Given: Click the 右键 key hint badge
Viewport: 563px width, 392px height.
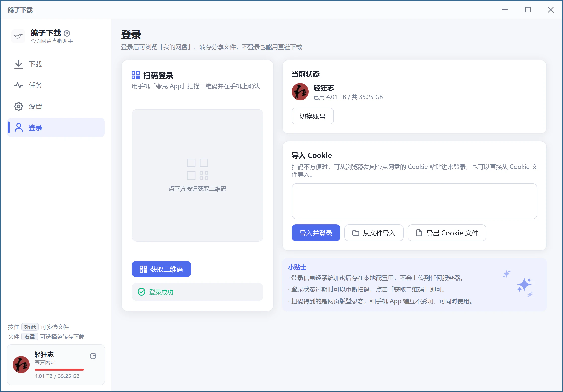Looking at the screenshot, I should (x=30, y=337).
